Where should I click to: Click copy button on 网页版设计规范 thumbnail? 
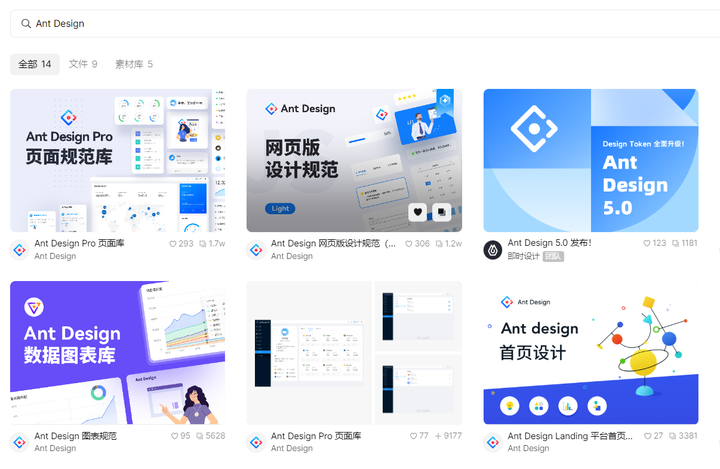(x=441, y=212)
